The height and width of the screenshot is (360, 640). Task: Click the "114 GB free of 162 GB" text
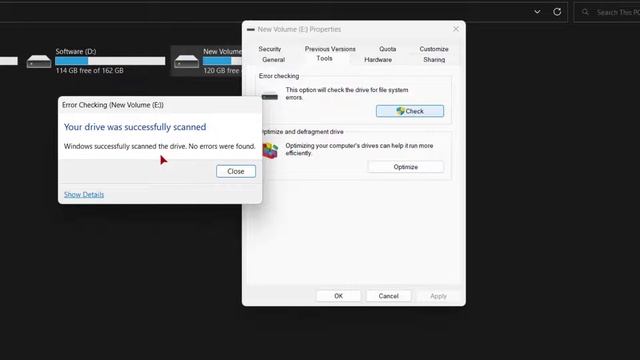point(90,71)
